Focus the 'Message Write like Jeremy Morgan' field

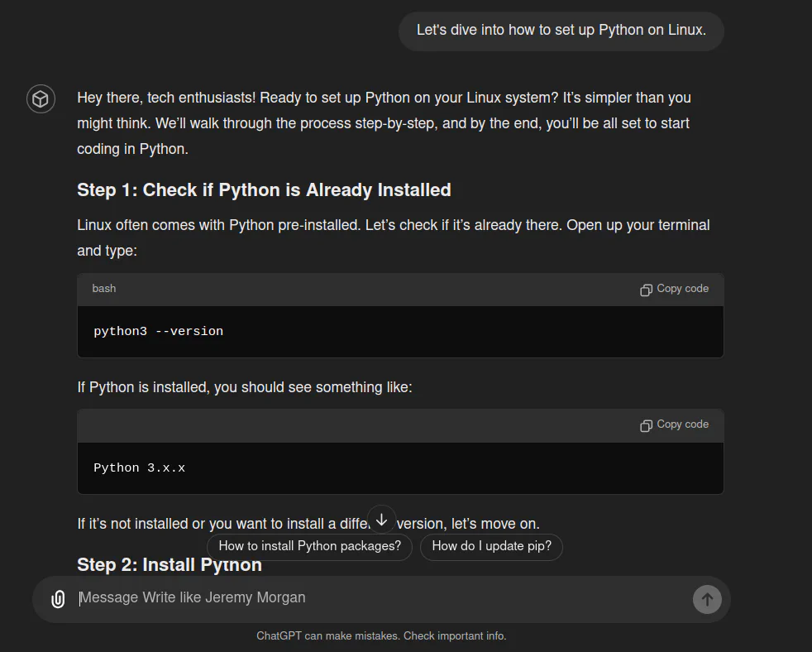(x=383, y=598)
